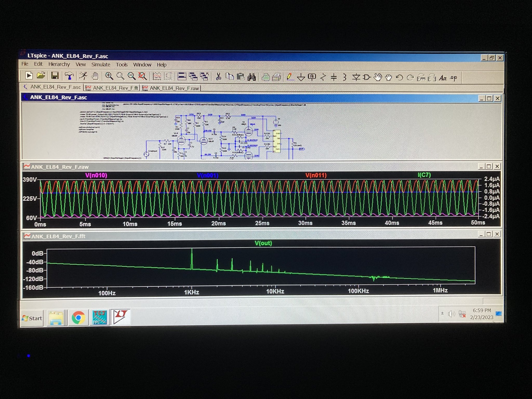Viewport: 532px width, 399px height.
Task: Select the SPICE directive .op tool
Action: [x=454, y=78]
